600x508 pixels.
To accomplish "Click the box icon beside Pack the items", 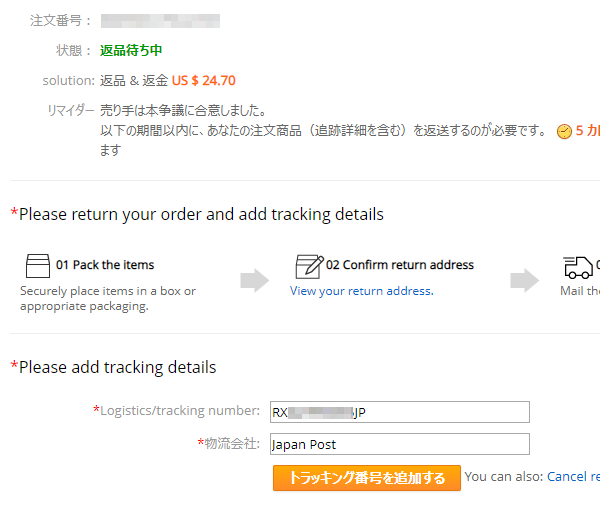I will (38, 266).
